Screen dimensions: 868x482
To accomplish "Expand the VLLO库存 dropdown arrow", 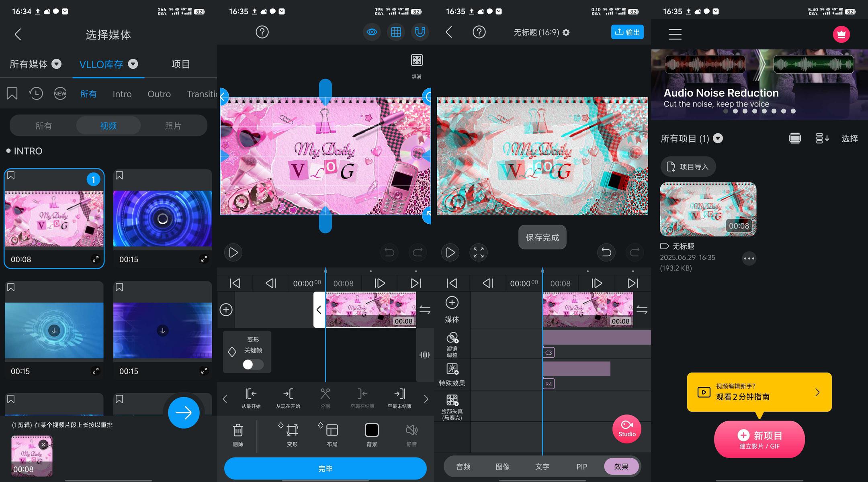I will click(x=133, y=64).
